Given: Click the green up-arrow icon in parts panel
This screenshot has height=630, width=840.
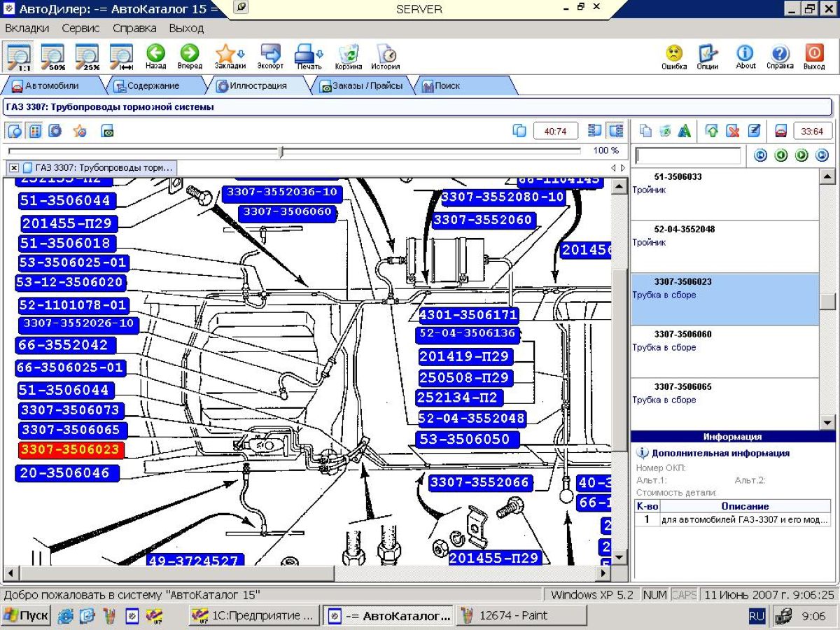Looking at the screenshot, I should click(x=712, y=131).
